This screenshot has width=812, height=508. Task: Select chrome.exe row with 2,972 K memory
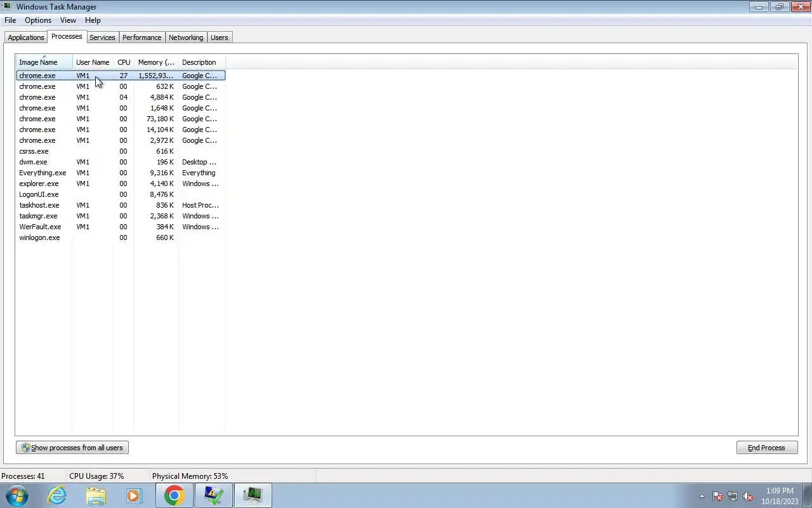click(x=121, y=140)
